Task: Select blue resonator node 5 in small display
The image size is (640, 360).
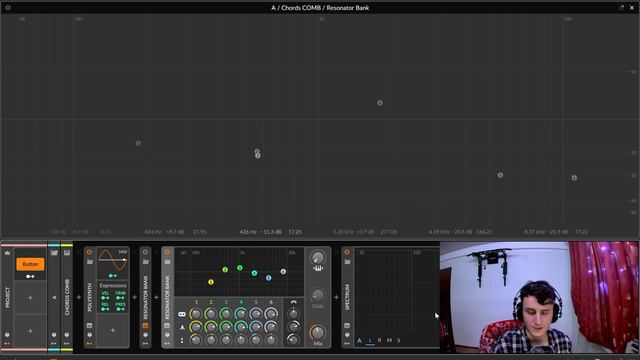Action: pos(269,278)
